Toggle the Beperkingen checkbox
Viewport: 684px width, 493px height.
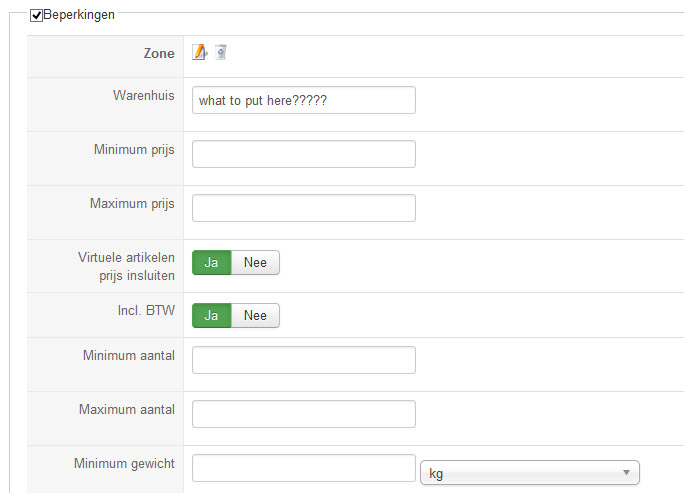(x=37, y=16)
